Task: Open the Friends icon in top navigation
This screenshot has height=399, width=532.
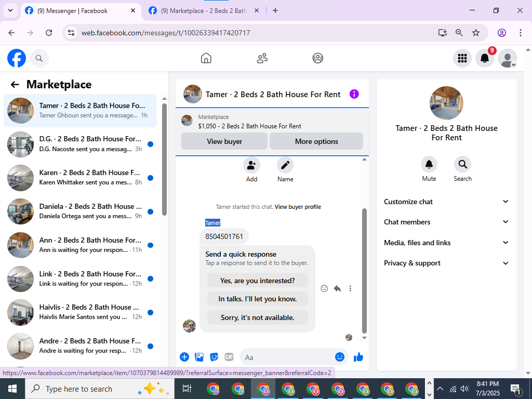Action: (262, 58)
